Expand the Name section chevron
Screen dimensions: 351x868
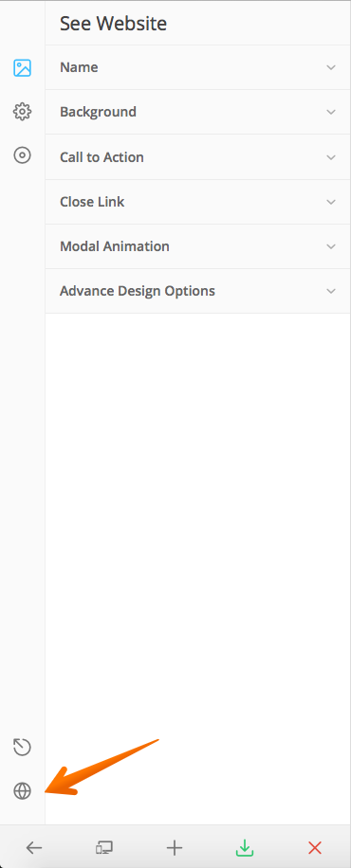tap(331, 67)
